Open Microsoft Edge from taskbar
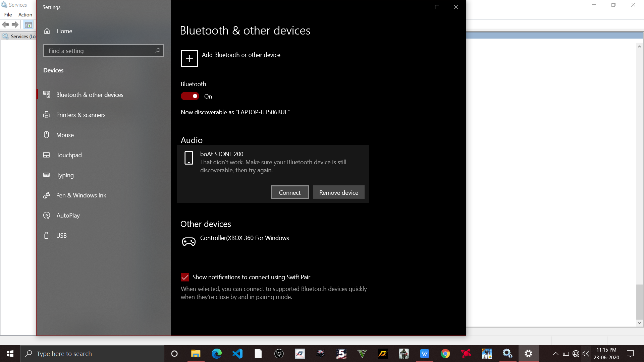This screenshot has width=644, height=362. coord(216,354)
